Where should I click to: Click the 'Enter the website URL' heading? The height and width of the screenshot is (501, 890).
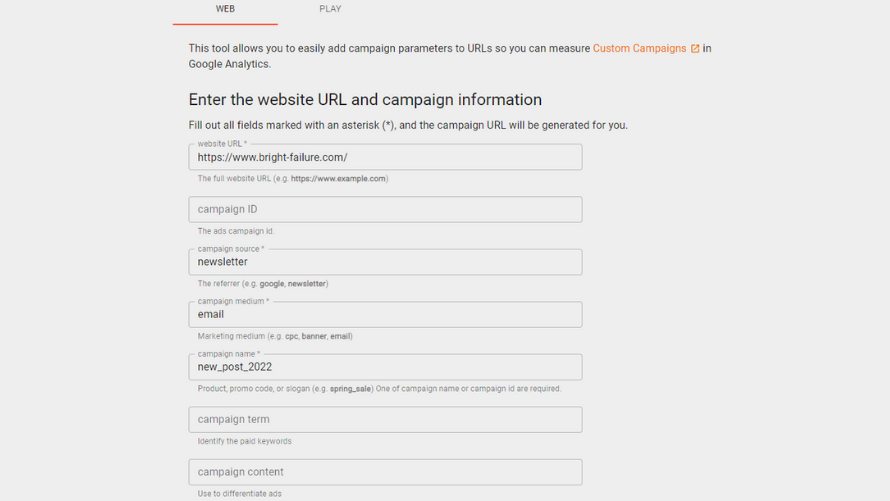pyautogui.click(x=365, y=100)
